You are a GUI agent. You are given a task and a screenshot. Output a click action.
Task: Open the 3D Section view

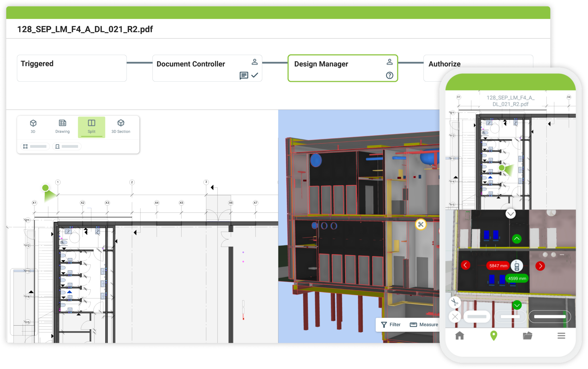[121, 127]
